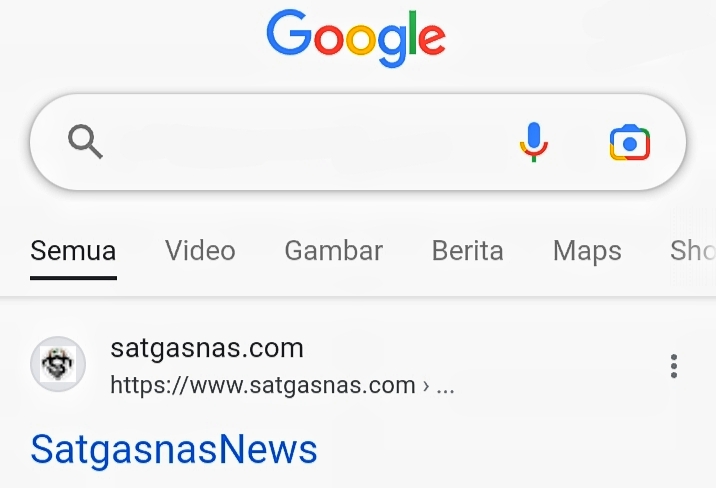Select the partially visible Shopping tab

coord(693,251)
